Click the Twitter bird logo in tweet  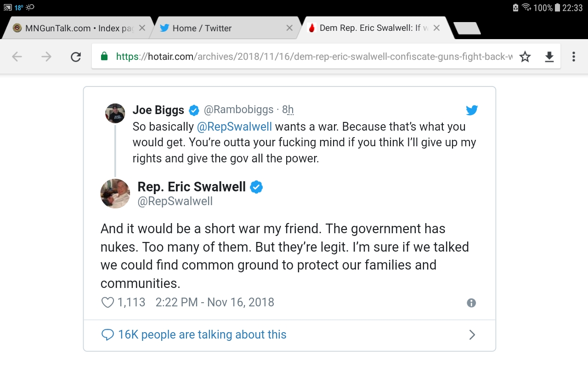[472, 110]
